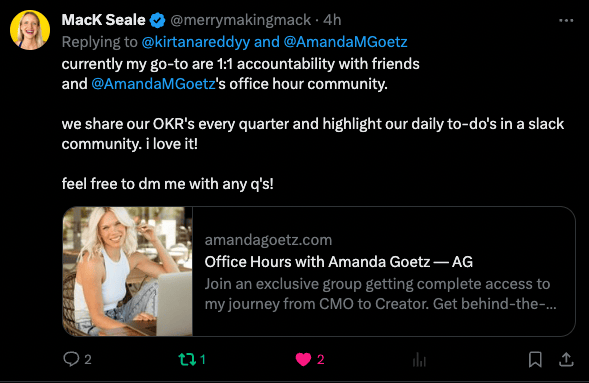This screenshot has width=589, height=383.
Task: Open the @merrymakingmack handle link
Action: point(240,20)
